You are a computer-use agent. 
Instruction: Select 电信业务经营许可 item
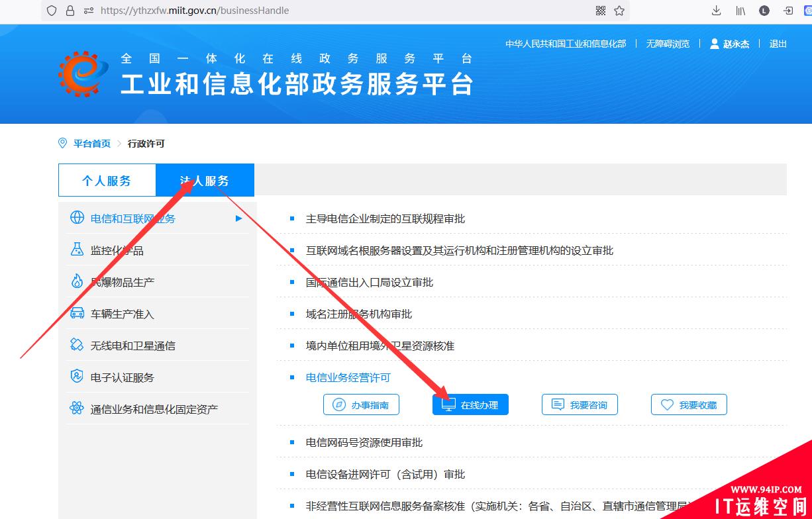click(348, 377)
